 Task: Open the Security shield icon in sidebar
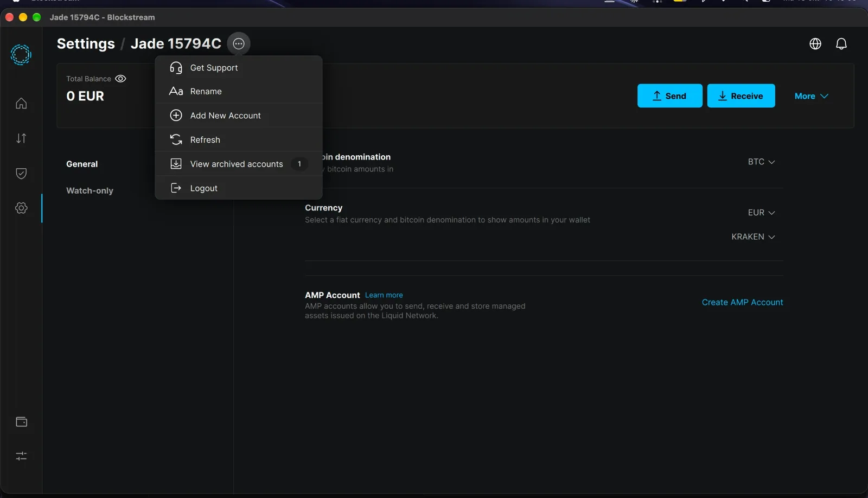[x=21, y=174]
